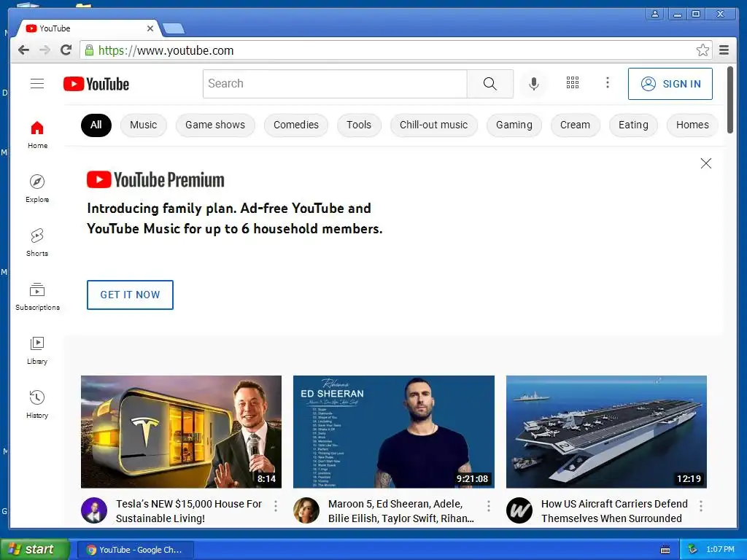Open Maroon 5 video's channel avatar
Screen dimensions: 747x560
click(x=306, y=510)
